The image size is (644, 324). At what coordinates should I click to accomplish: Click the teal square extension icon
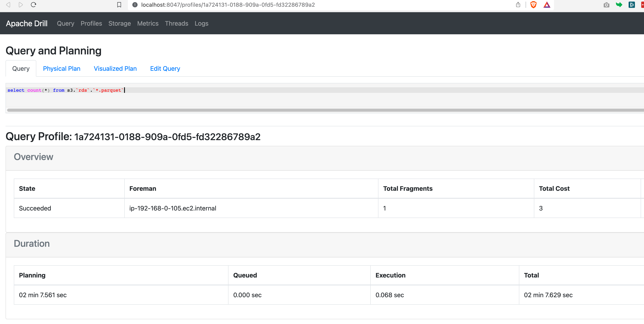click(x=632, y=5)
